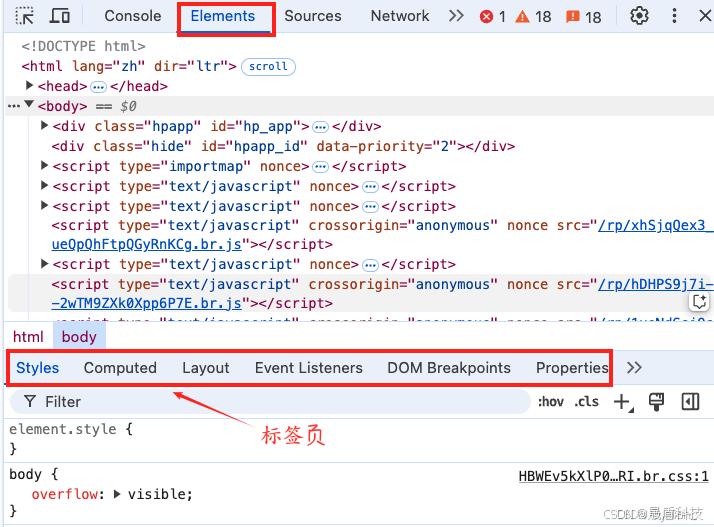This screenshot has width=714, height=527.
Task: Click the issues count 18 badge
Action: [x=583, y=17]
